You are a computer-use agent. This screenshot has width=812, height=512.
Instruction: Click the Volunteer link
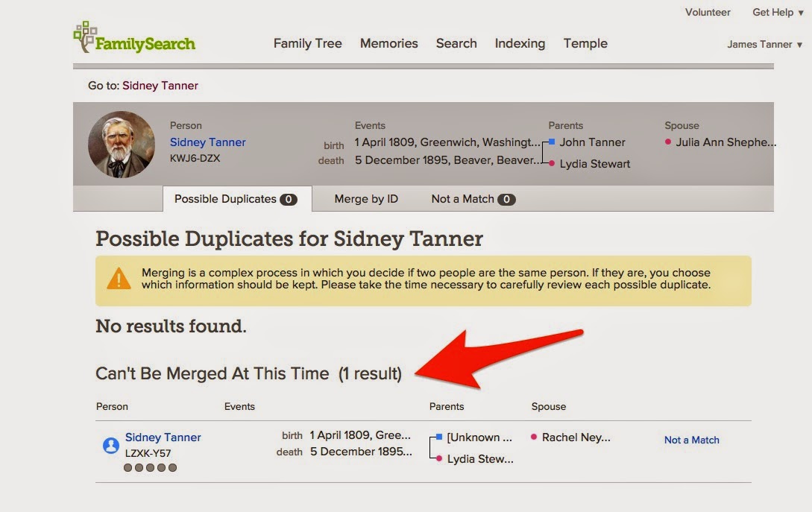pos(708,12)
